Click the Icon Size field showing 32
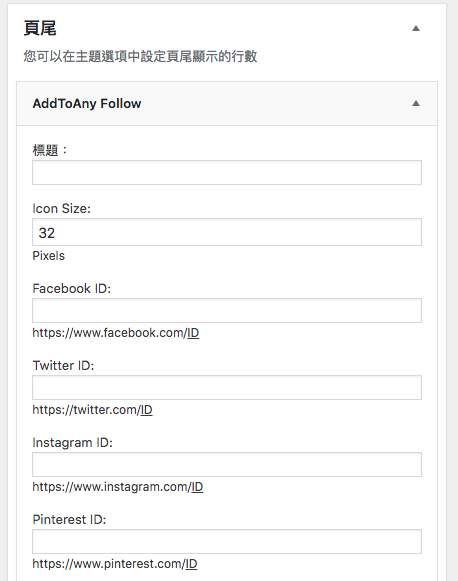Image resolution: width=458 pixels, height=581 pixels. point(227,232)
